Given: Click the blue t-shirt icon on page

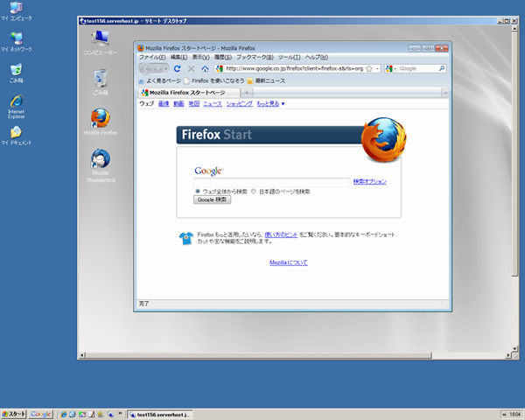Looking at the screenshot, I should click(186, 238).
